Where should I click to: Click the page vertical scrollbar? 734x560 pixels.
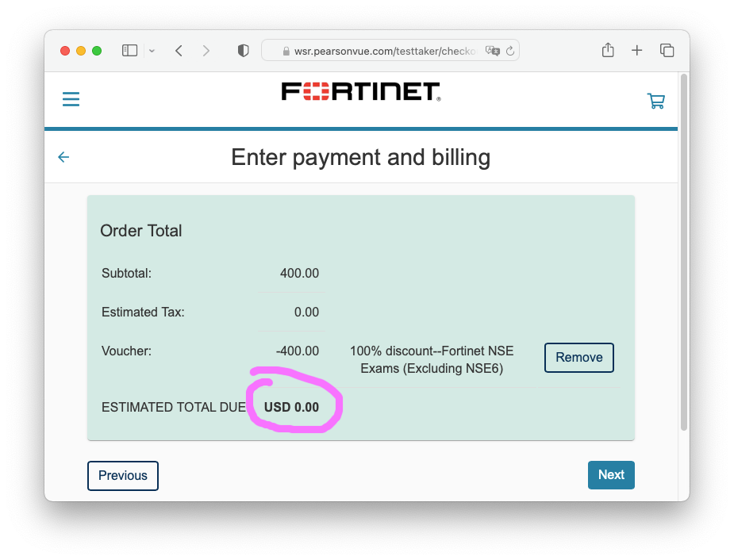683,254
